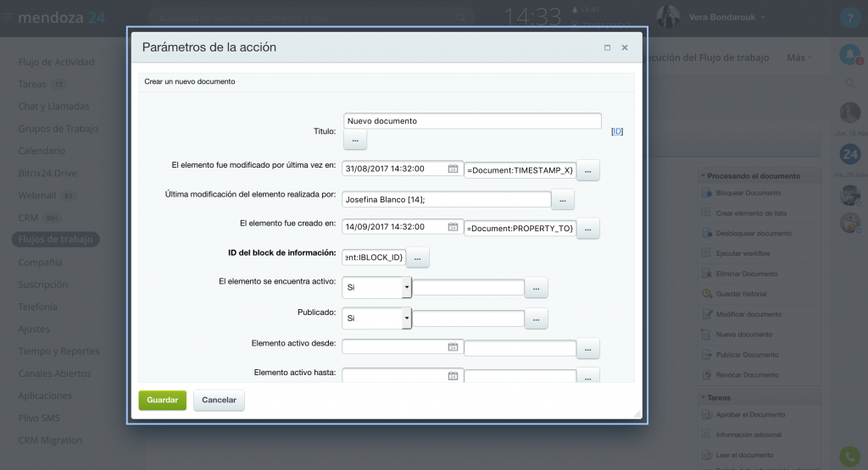The width and height of the screenshot is (868, 470).
Task: Click blue 24 badge in right sidebar
Action: 849,154
